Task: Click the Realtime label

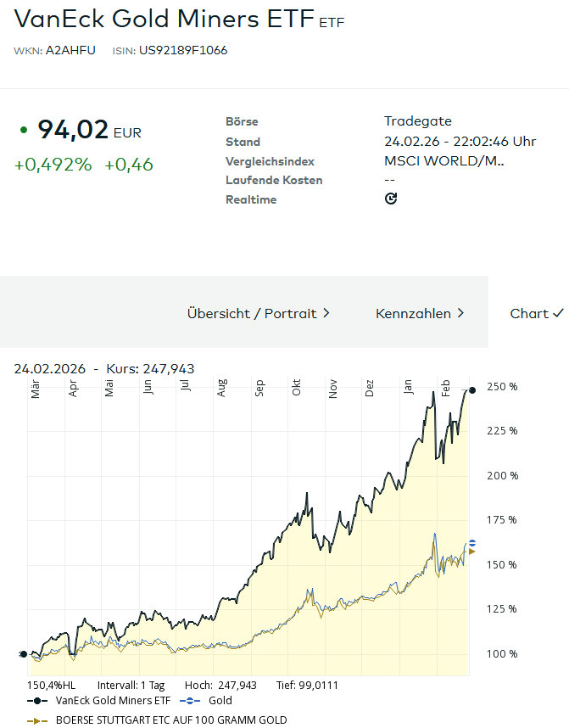Action: click(x=251, y=199)
